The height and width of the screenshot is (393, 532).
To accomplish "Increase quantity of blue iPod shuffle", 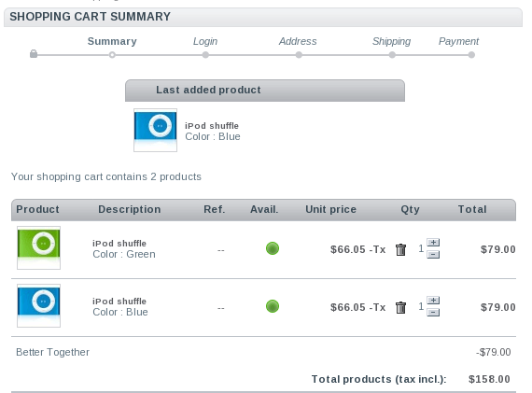I will tap(433, 301).
